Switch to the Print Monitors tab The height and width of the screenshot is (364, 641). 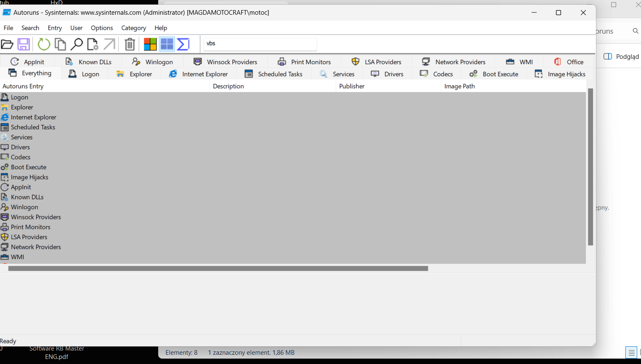pyautogui.click(x=304, y=62)
